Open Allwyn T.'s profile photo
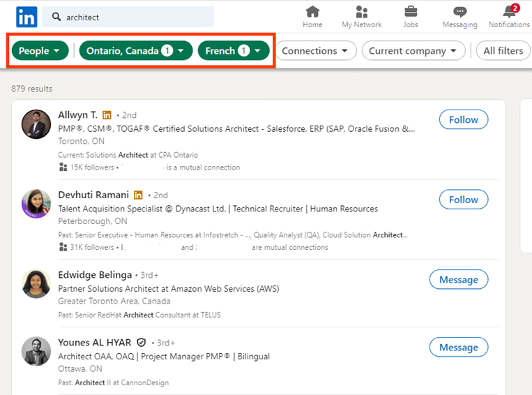 (x=36, y=124)
